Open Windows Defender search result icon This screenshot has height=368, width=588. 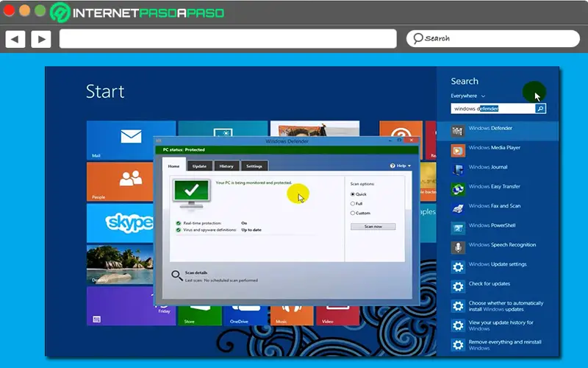tap(457, 131)
